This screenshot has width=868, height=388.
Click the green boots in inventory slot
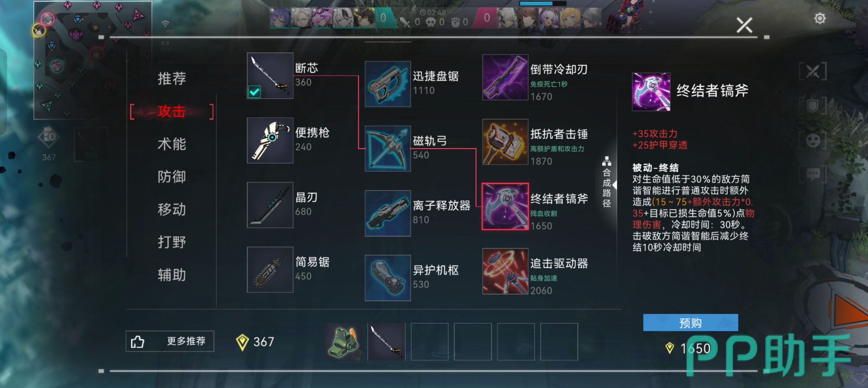(344, 341)
